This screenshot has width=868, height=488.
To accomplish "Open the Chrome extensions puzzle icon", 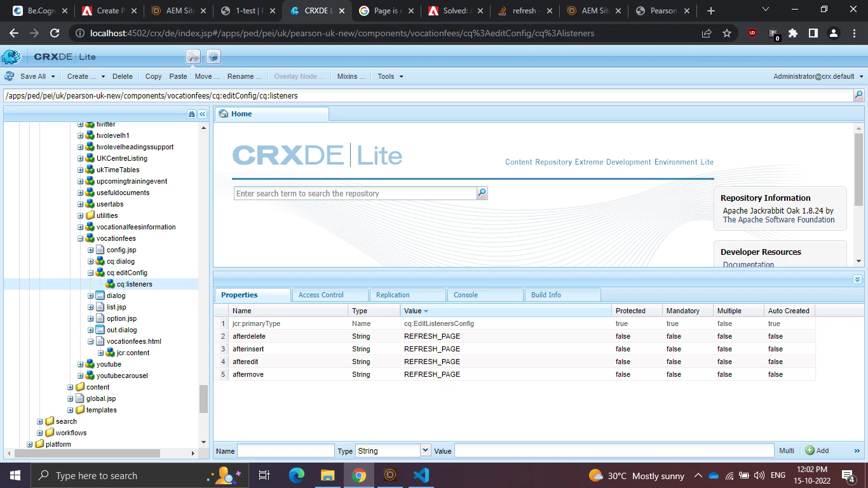I will [793, 33].
